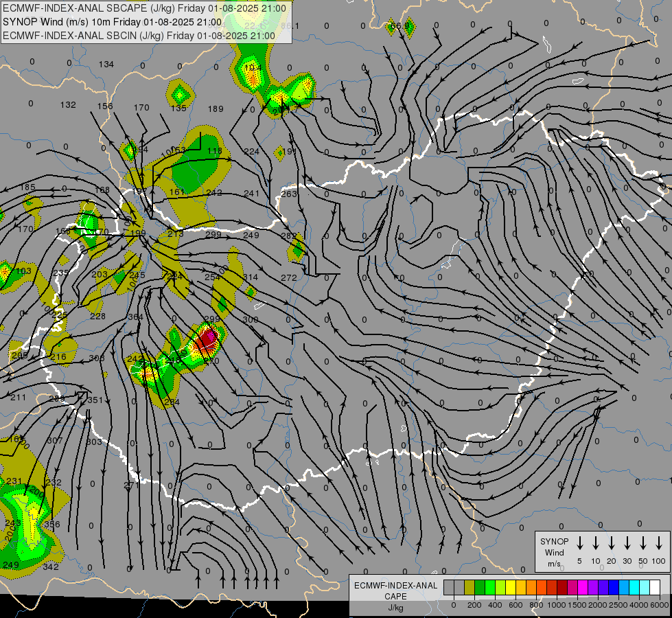This screenshot has height=618, width=672.
Task: Pick the dark green CAPE legend swatch
Action: pos(480,587)
